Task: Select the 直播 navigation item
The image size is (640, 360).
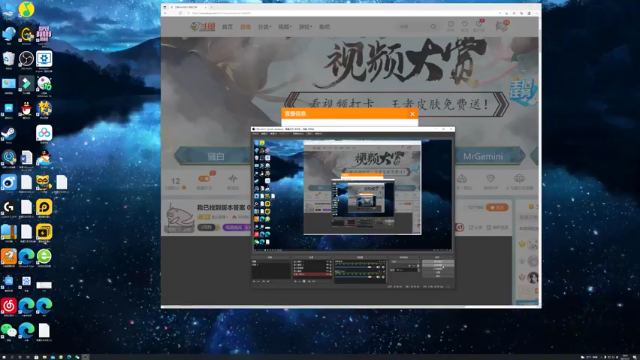Action: 245,27
